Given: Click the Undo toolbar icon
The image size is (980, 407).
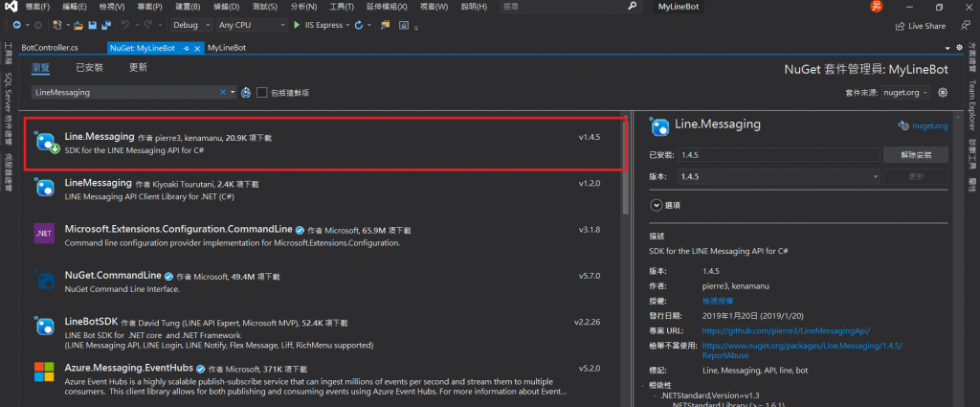Looking at the screenshot, I should pyautogui.click(x=125, y=25).
